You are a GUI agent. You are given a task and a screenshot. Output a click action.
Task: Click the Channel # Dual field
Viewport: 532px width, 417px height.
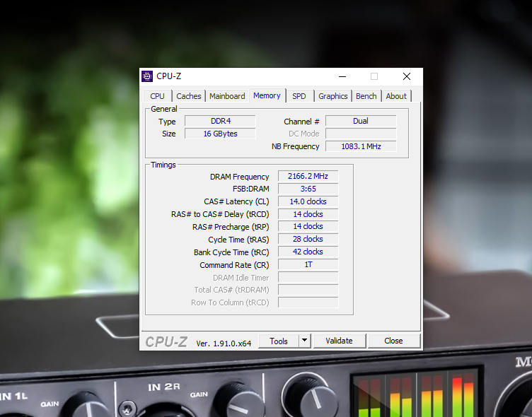[x=361, y=121]
